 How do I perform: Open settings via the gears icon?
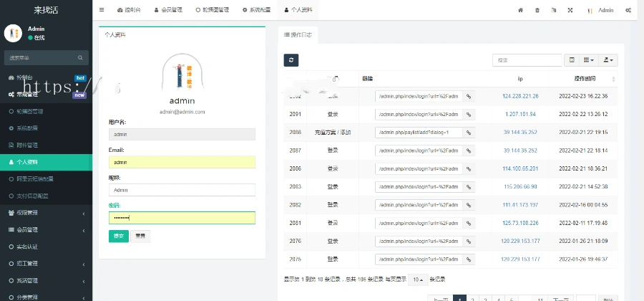(628, 10)
